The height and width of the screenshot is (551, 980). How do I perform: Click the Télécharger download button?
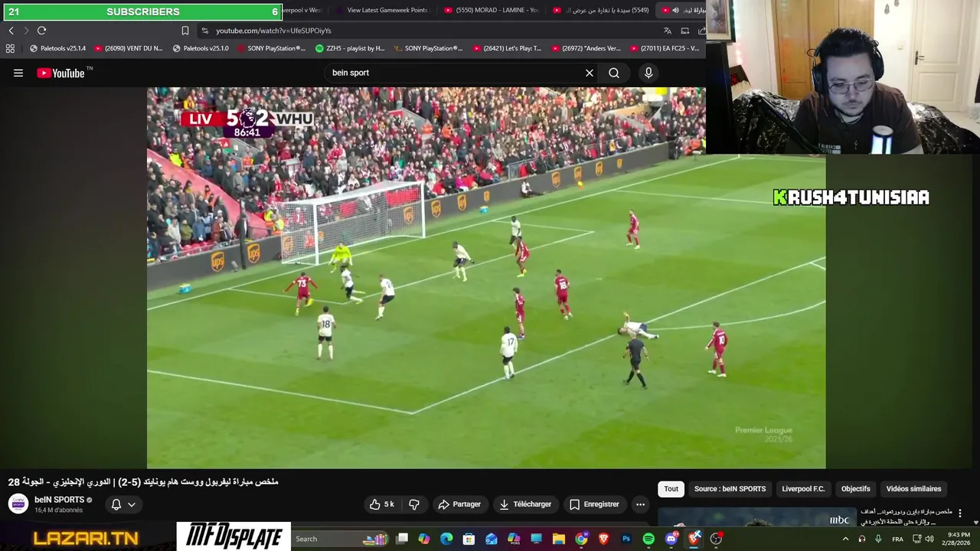click(525, 504)
